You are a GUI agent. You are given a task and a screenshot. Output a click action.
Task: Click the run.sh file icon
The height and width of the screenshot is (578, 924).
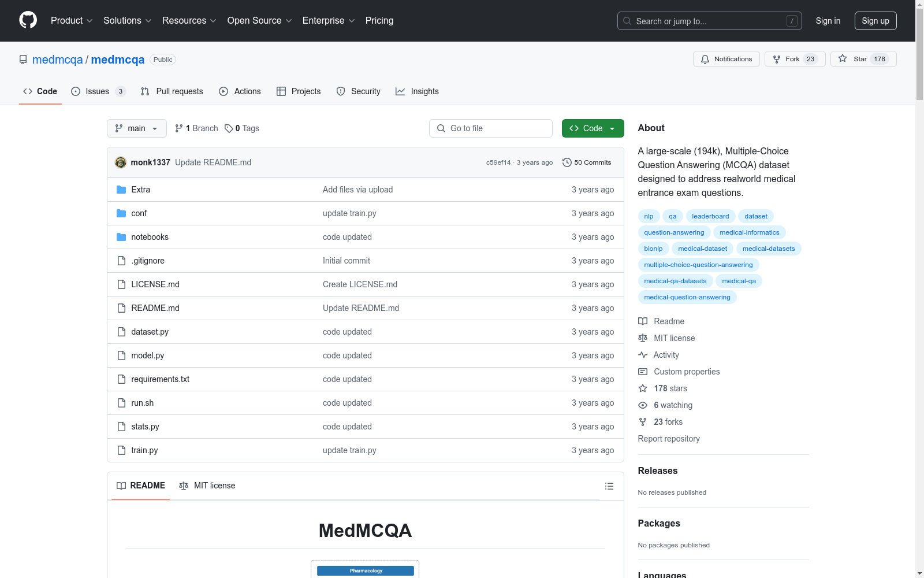[121, 403]
